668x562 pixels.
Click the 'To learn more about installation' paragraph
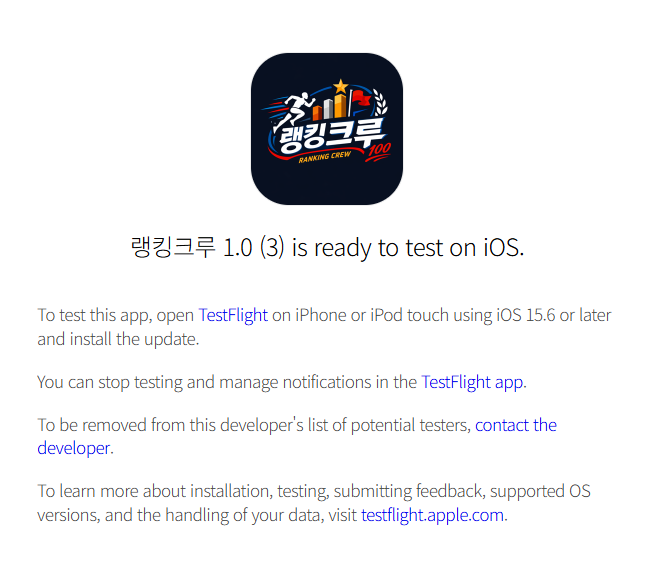[x=314, y=503]
